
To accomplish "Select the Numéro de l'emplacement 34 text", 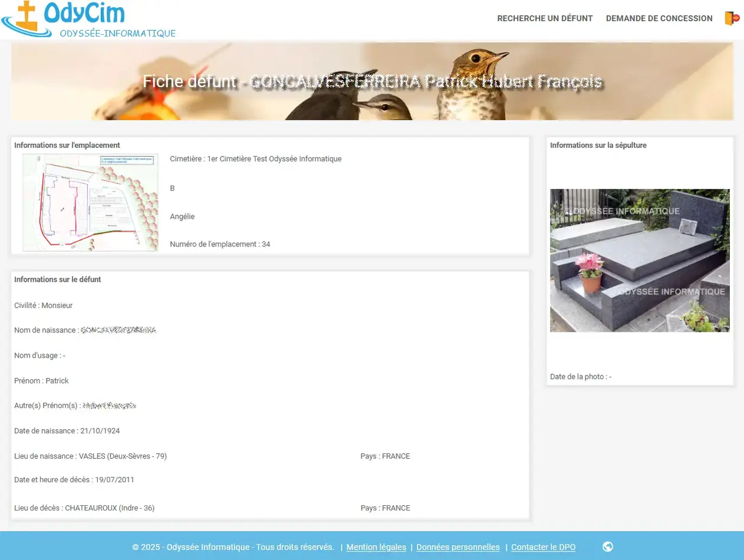I will (220, 244).
